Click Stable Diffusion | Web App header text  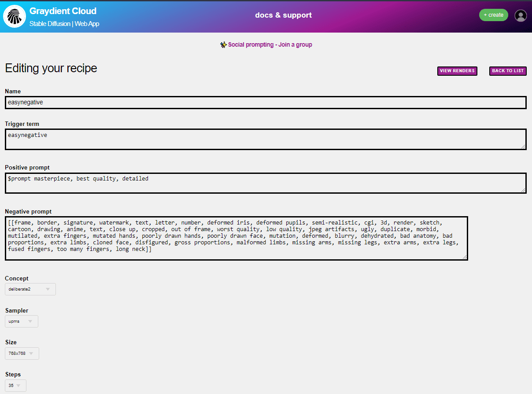pyautogui.click(x=64, y=24)
